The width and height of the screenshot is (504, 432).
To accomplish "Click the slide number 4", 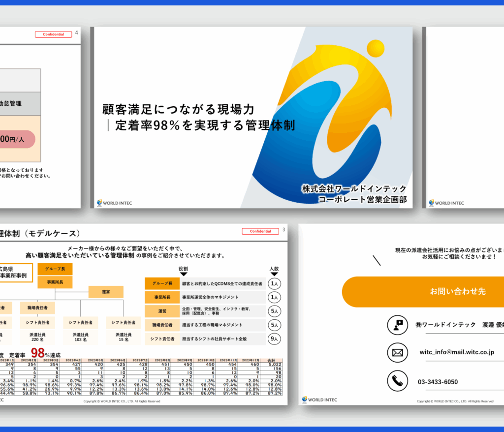I will point(76,32).
